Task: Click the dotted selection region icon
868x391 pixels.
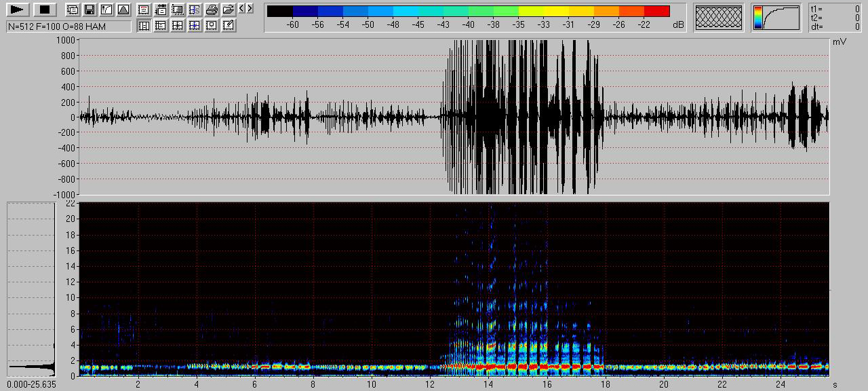Action: pos(178,10)
